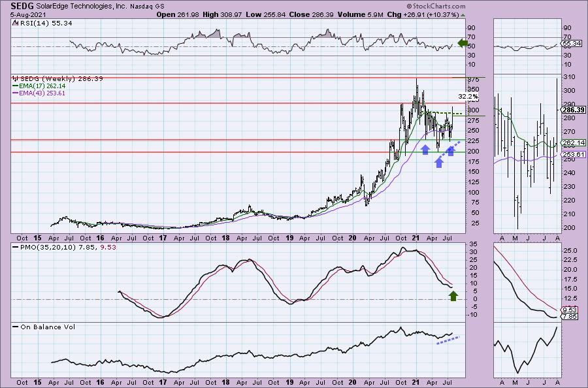Click the Chg +26.91 (+10.37%) value

coord(423,14)
